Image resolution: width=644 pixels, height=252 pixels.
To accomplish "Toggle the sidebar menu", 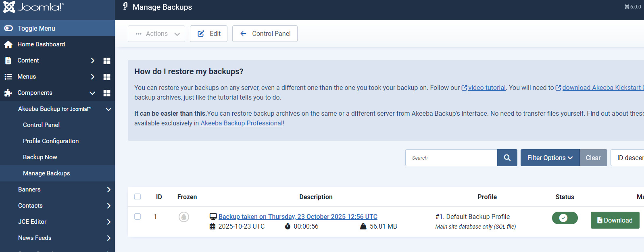I will (57, 28).
